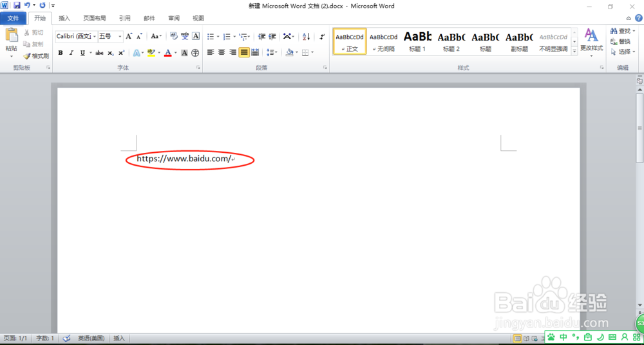Switch to the Review (审阅) tab
Screen dimensions: 644x345
point(174,18)
